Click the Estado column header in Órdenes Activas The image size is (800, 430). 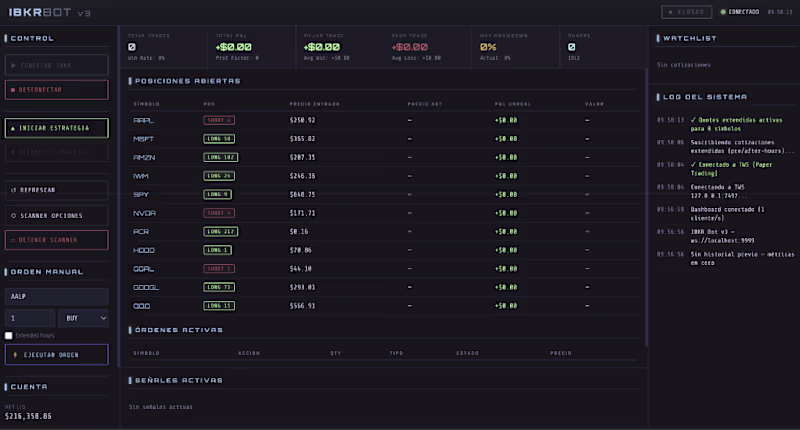pyautogui.click(x=467, y=353)
